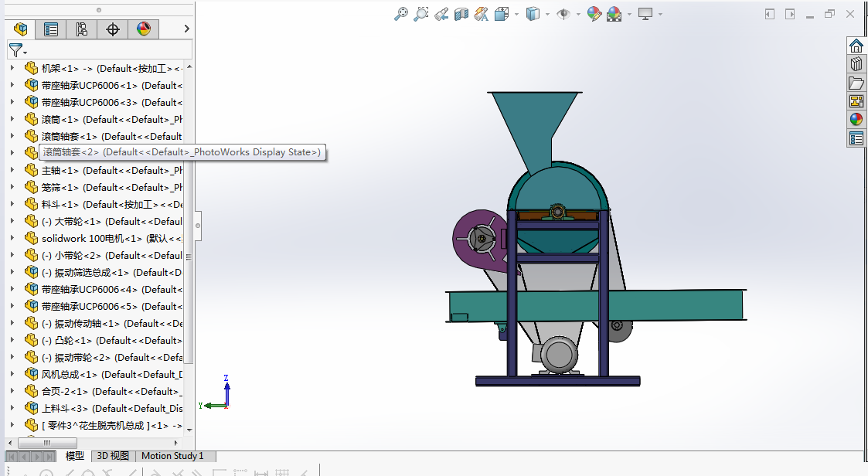Open the View Palette task pane

pos(856,101)
